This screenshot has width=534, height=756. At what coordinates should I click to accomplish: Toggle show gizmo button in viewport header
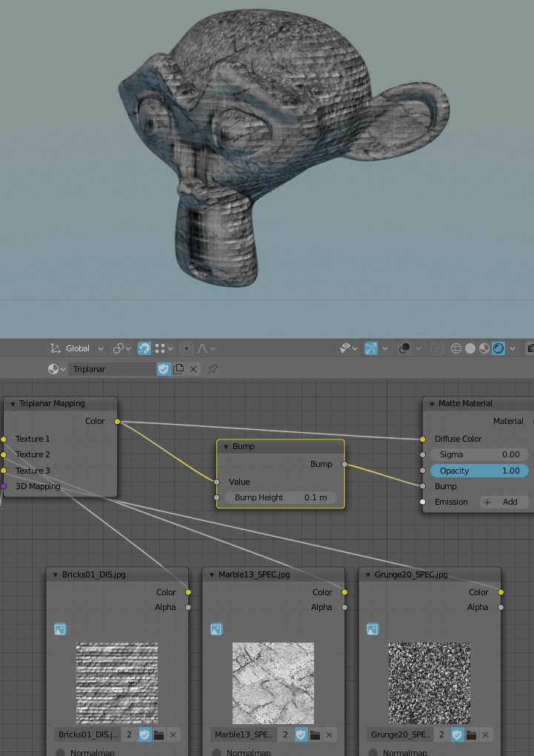point(371,348)
